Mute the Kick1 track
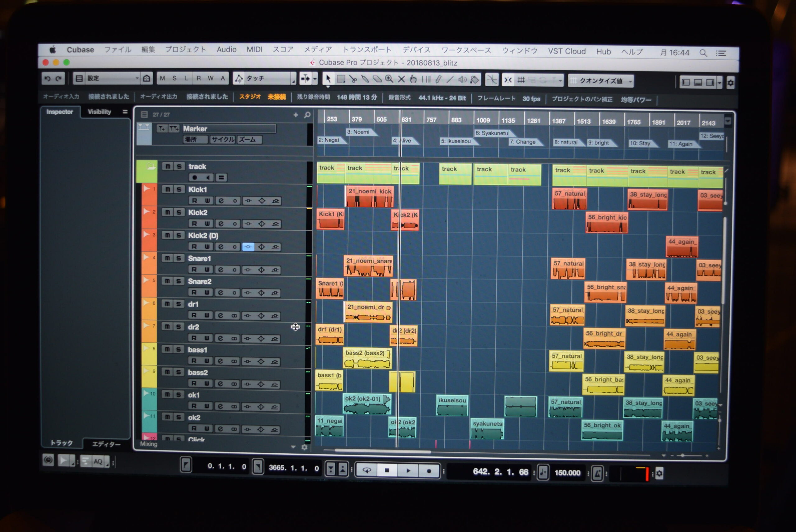This screenshot has width=796, height=532. pyautogui.click(x=168, y=189)
